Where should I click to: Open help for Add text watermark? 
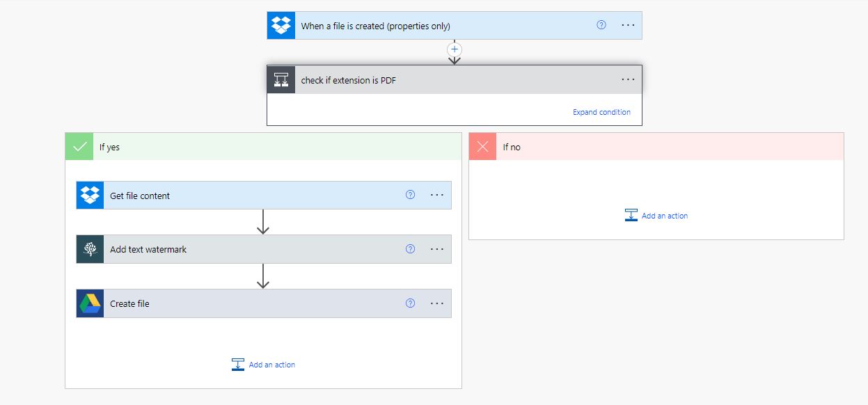[x=410, y=249]
